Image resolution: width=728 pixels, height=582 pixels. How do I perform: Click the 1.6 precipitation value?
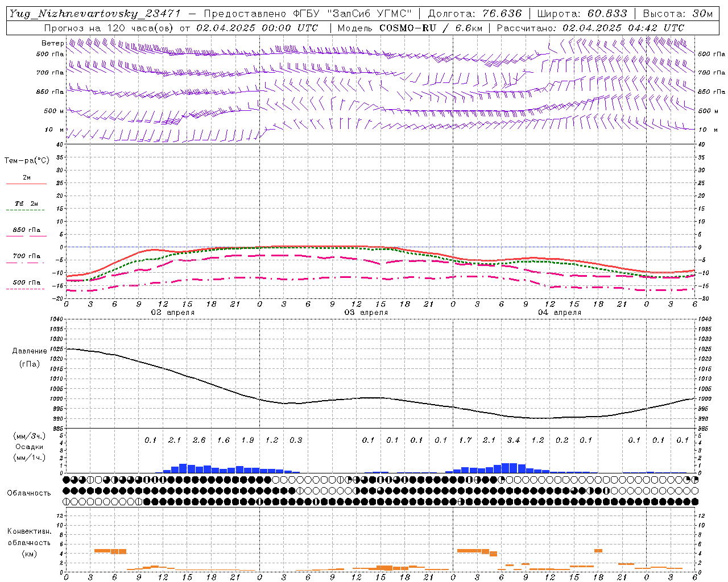click(x=223, y=440)
